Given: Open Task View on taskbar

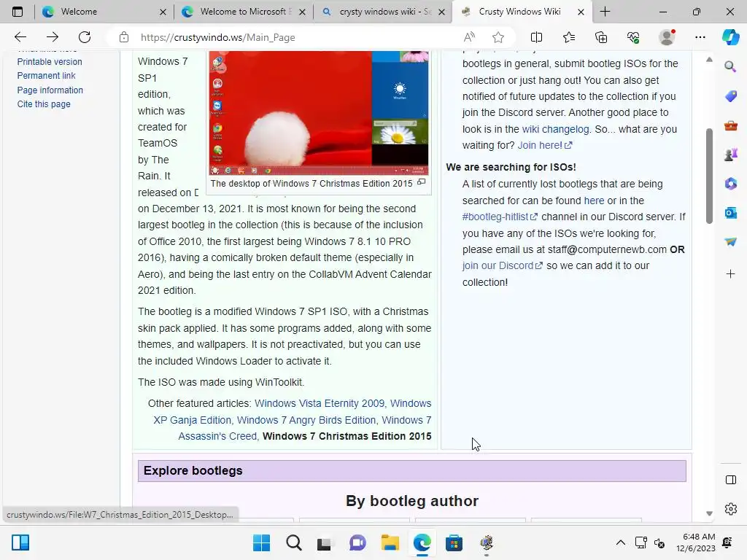Looking at the screenshot, I should 325,542.
